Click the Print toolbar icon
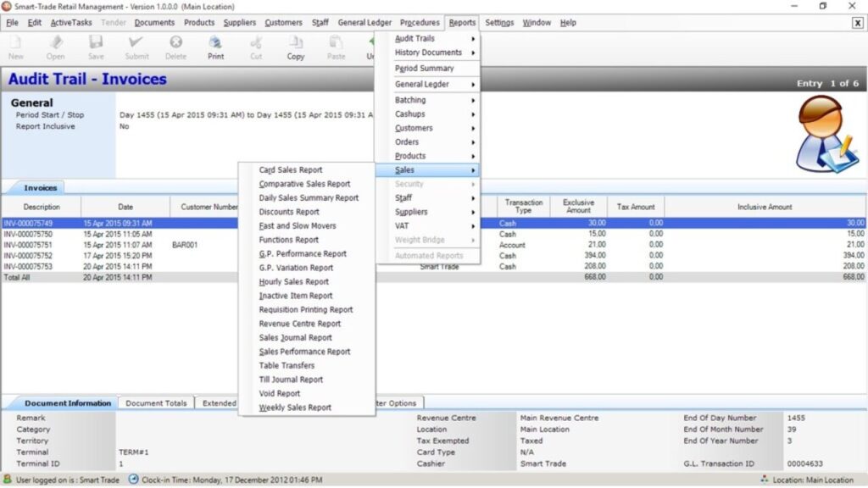This screenshot has width=868, height=488. point(215,47)
